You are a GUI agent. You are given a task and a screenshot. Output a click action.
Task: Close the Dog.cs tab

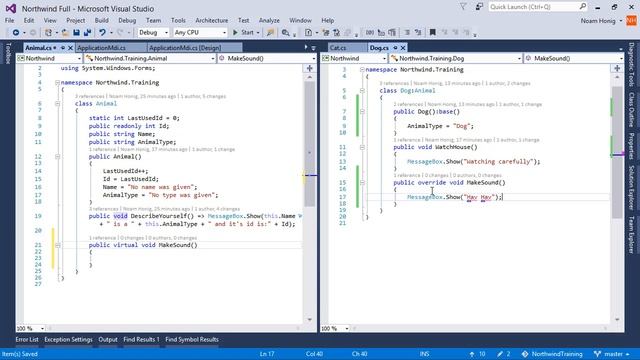tap(403, 48)
